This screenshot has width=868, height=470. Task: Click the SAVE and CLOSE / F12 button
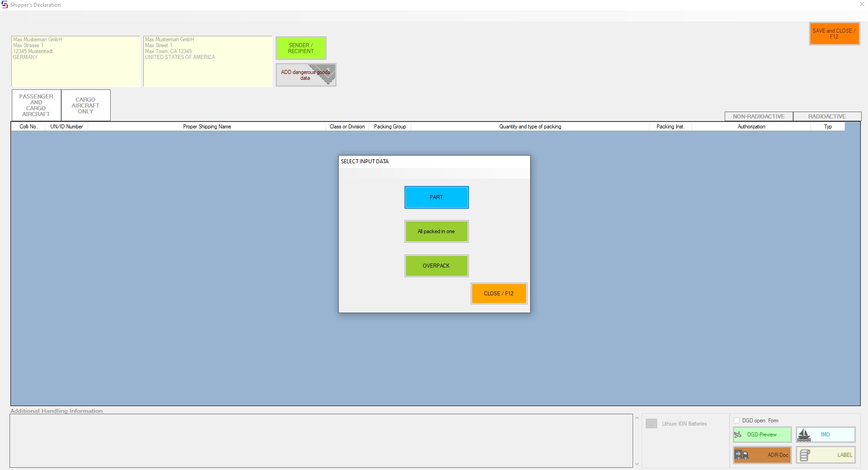coord(834,34)
